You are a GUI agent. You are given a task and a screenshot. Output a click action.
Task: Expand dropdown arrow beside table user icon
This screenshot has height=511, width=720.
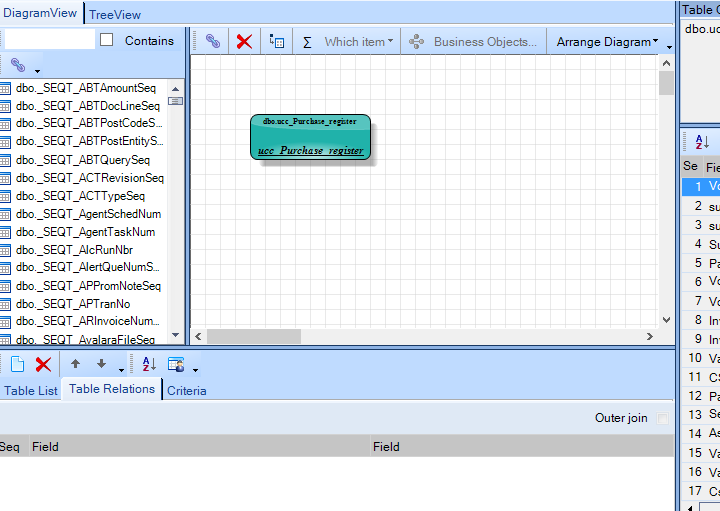196,370
